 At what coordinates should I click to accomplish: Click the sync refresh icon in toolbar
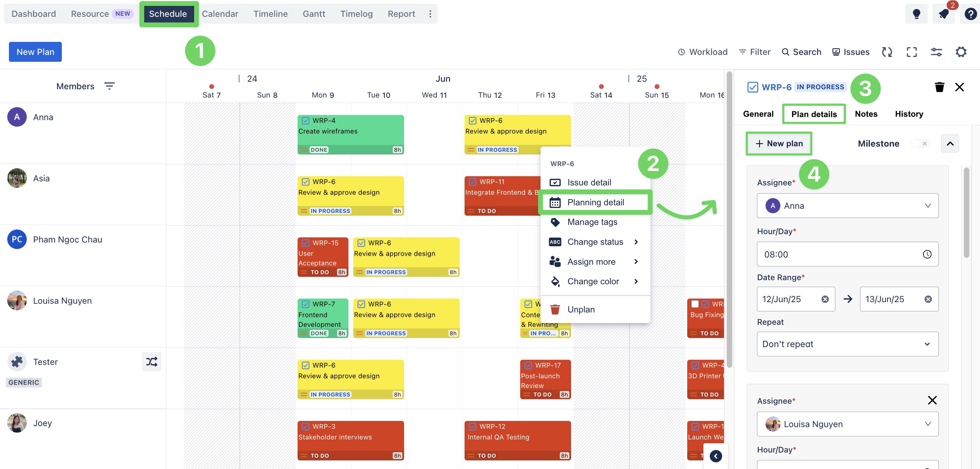[887, 52]
